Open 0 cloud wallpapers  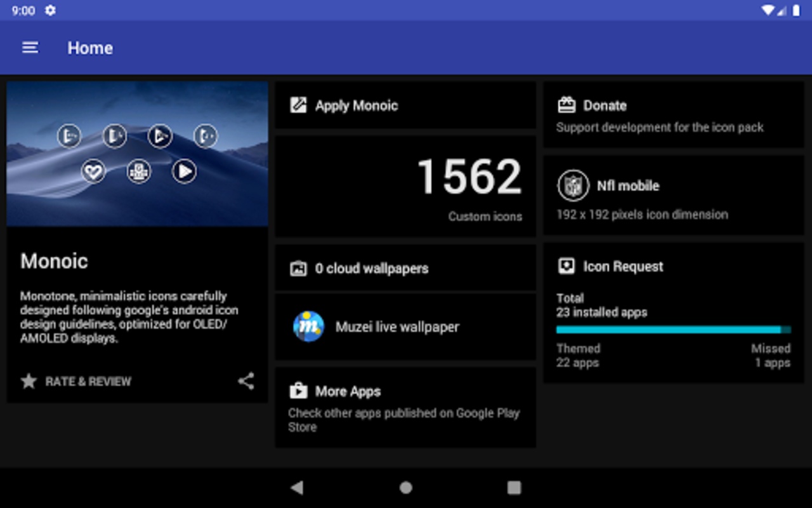click(405, 269)
